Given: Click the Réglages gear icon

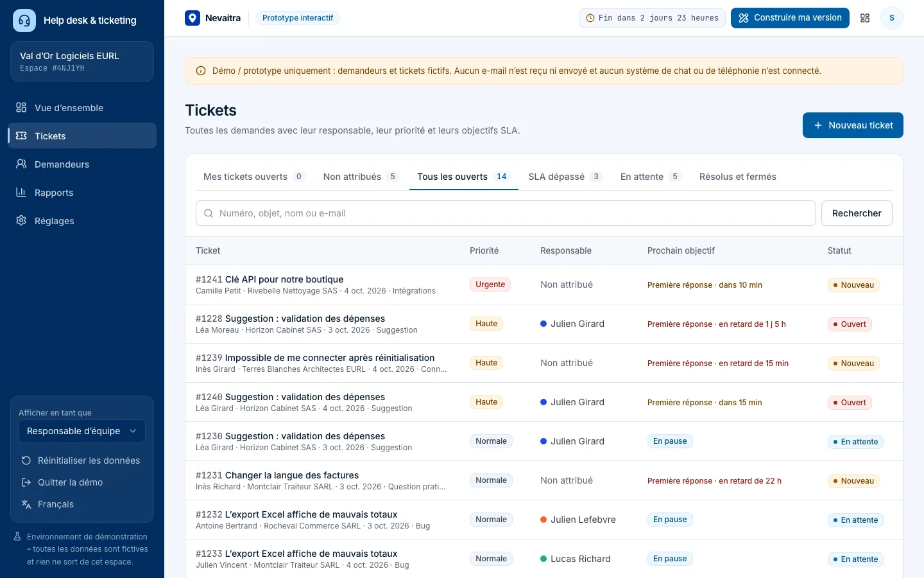Looking at the screenshot, I should pos(21,220).
